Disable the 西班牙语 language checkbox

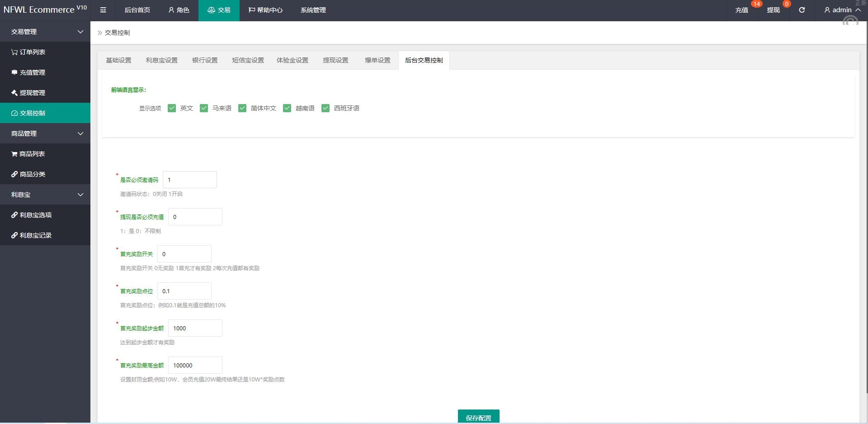(x=325, y=108)
